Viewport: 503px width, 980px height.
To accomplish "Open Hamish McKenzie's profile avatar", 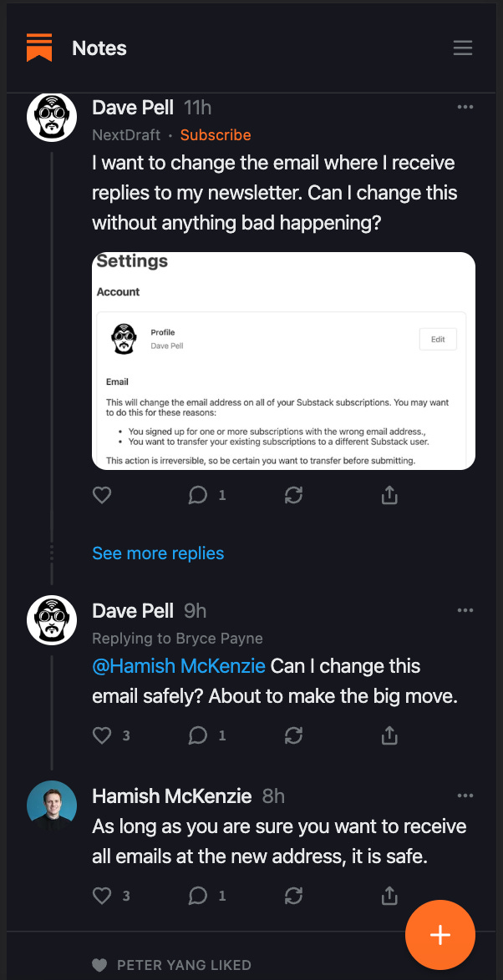I will pos(52,805).
